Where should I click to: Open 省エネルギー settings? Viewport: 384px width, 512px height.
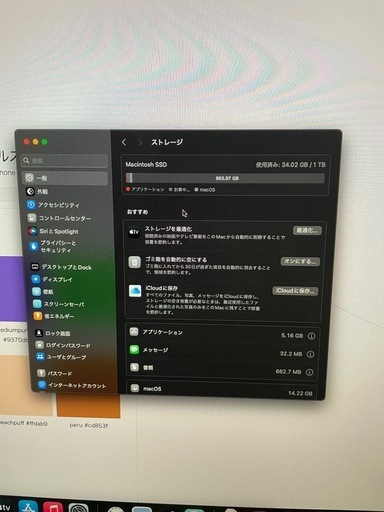[54, 316]
